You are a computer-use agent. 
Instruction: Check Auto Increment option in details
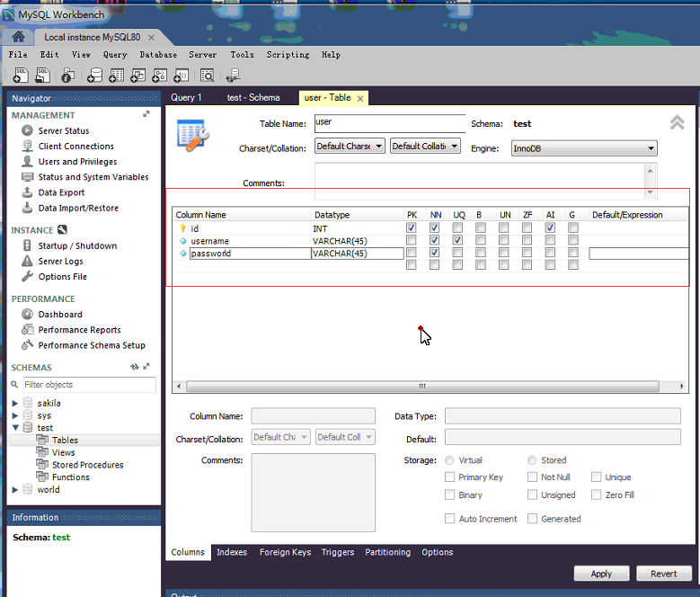point(449,519)
